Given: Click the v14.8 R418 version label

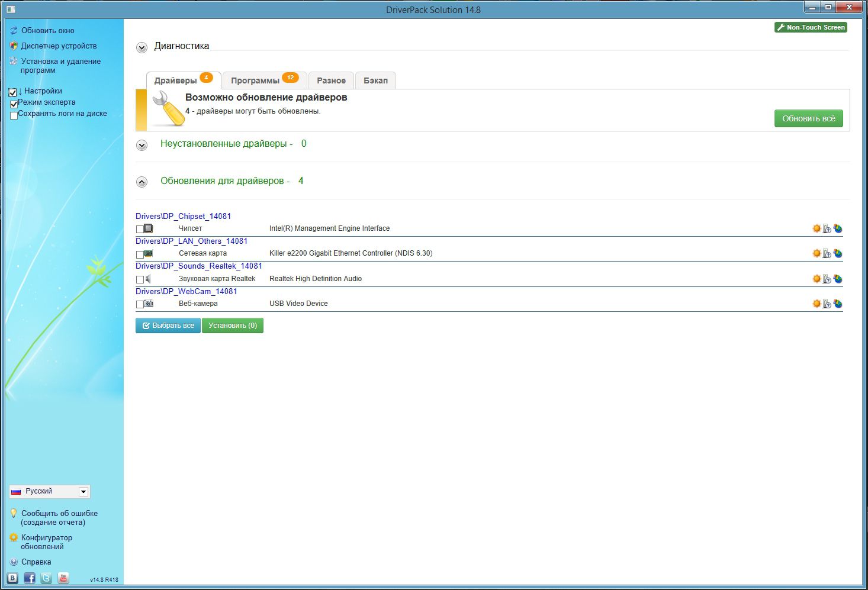Looking at the screenshot, I should [x=104, y=580].
